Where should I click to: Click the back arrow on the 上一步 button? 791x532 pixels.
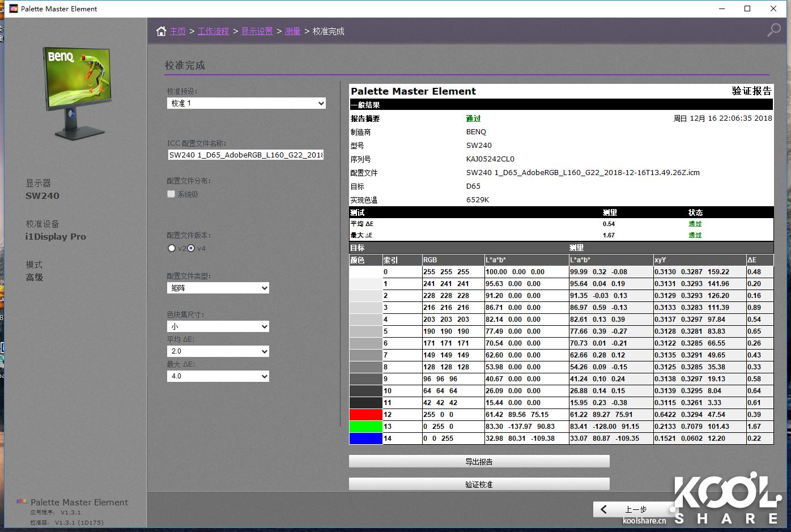[x=603, y=509]
